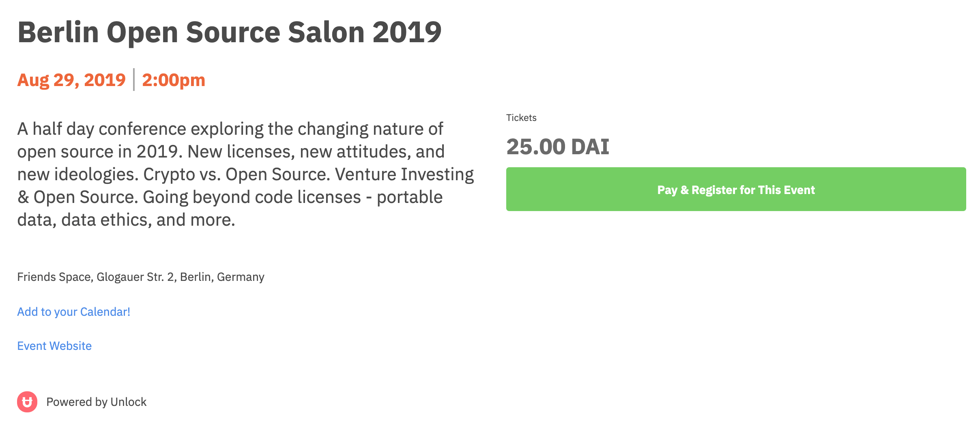Click the 2:00pm event time
This screenshot has height=440, width=980.
pyautogui.click(x=174, y=80)
